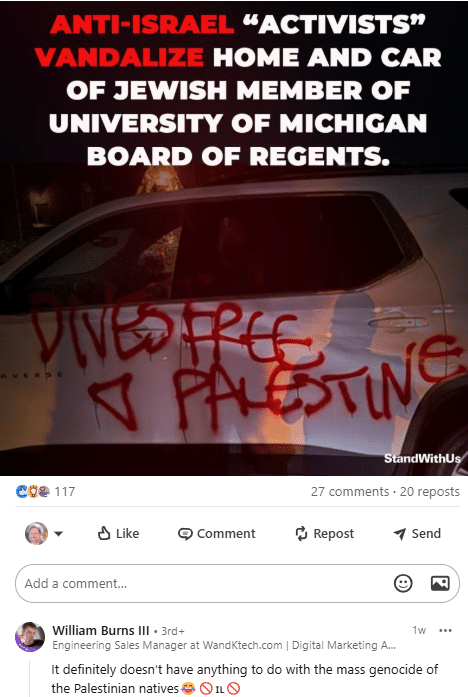Click William Burns III avatar photo
This screenshot has height=697, width=468.
point(30,637)
